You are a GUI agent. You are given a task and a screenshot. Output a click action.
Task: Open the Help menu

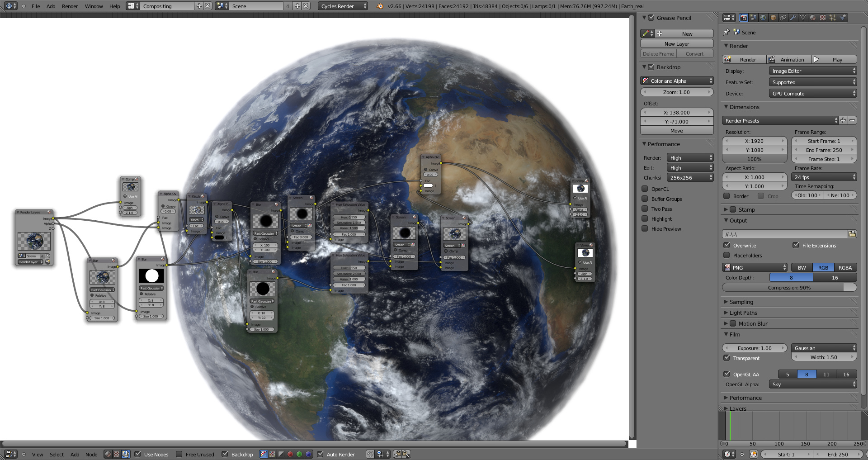click(x=115, y=6)
